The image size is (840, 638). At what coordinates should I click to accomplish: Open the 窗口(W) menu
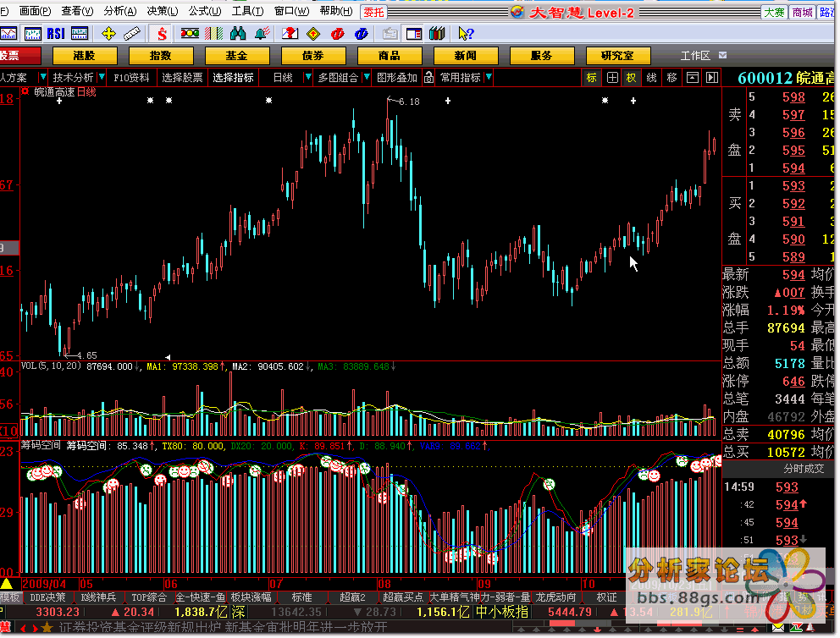point(291,11)
